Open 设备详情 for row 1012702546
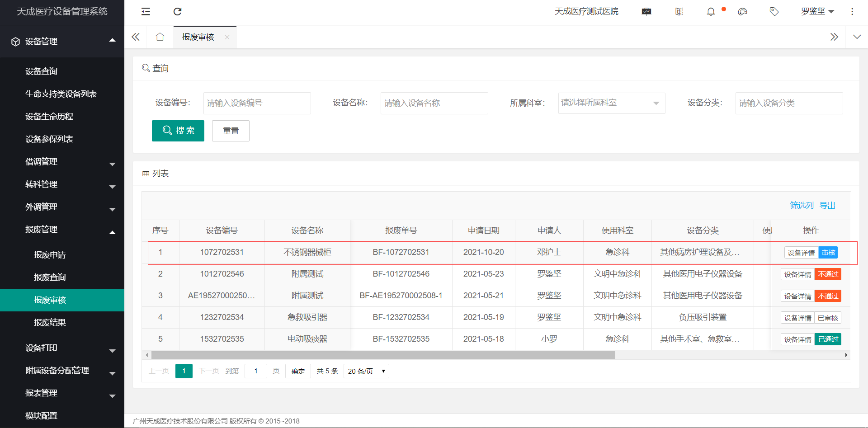868x428 pixels. [x=798, y=274]
